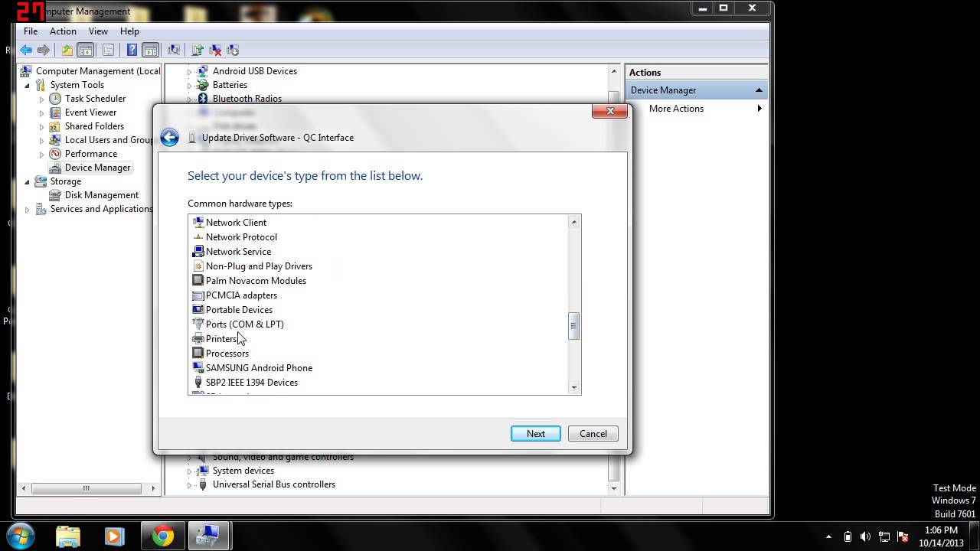Select System devices category
This screenshot has height=551, width=980.
(x=243, y=471)
